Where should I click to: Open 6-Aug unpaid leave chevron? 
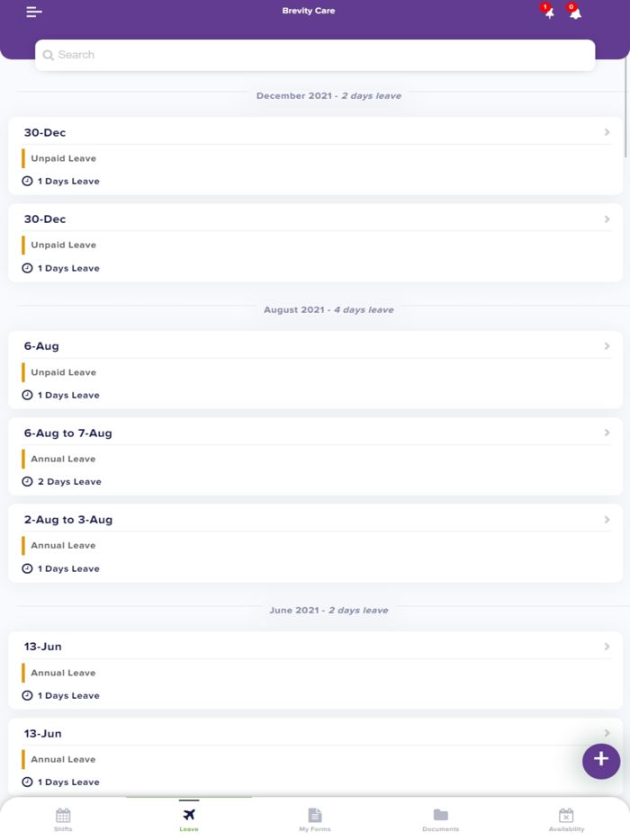(607, 346)
